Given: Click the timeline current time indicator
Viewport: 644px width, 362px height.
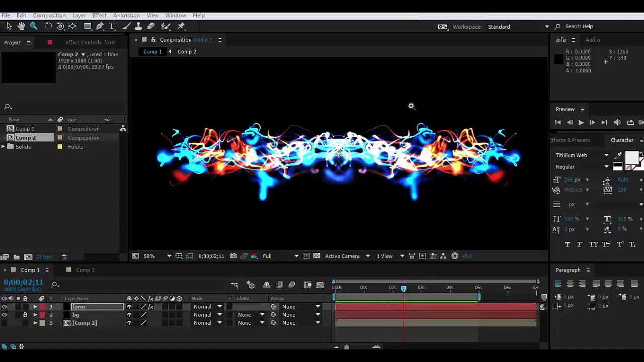Looking at the screenshot, I should coord(404,289).
